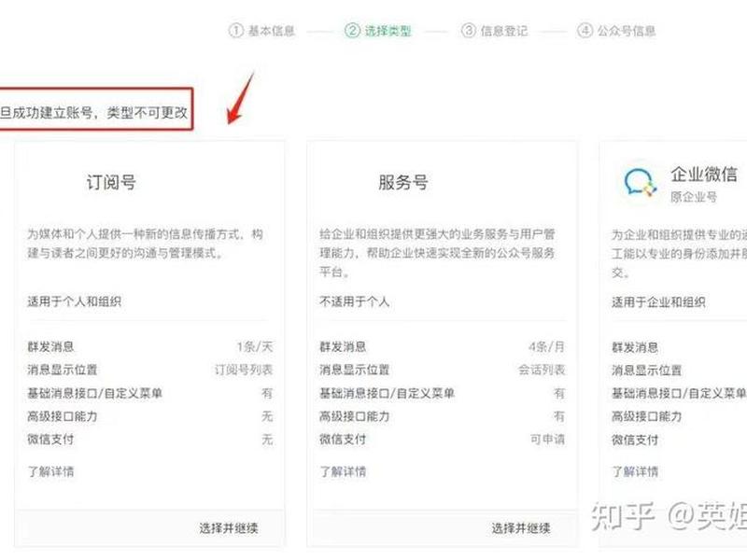747x560 pixels.
Task: Click the 适用于企业和组织 text
Action: pos(659,301)
